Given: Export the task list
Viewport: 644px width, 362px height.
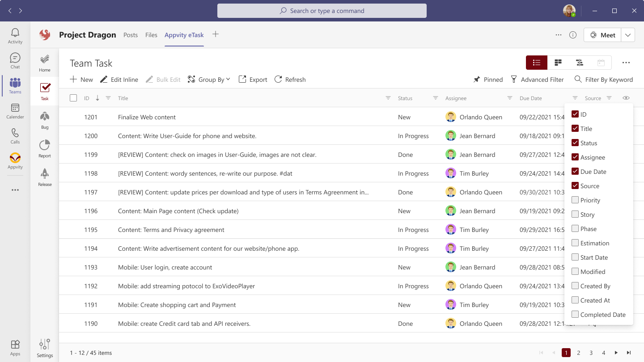Looking at the screenshot, I should click(252, 79).
